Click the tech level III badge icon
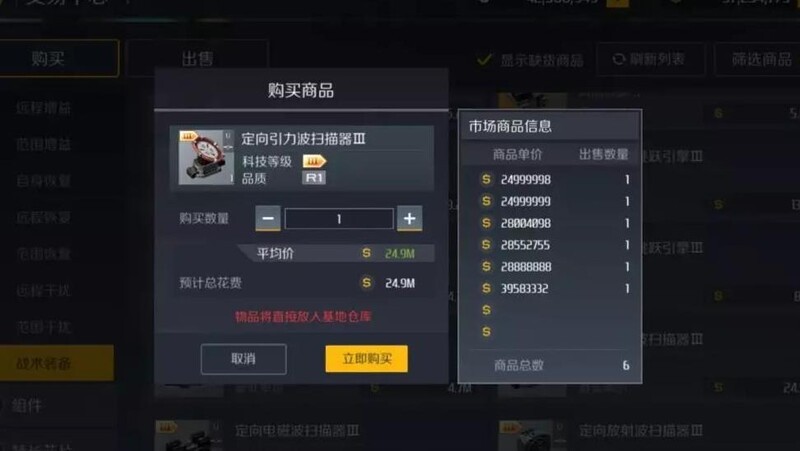800x451 pixels. click(x=314, y=162)
